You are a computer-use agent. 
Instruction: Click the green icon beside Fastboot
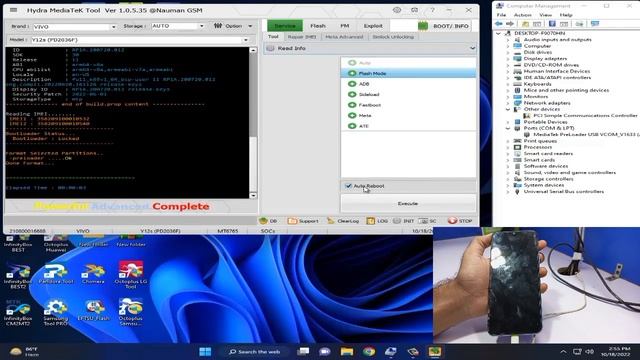coord(352,105)
